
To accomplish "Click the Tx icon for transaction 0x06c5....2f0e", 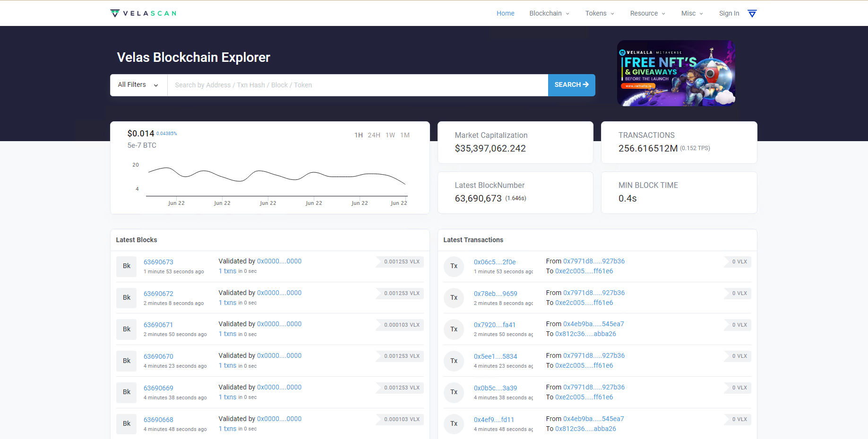I will [x=454, y=266].
